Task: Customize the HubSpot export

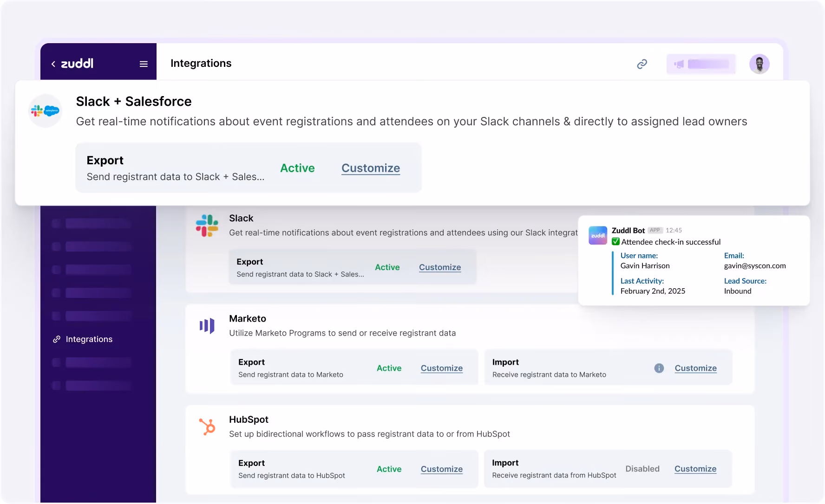Action: 442,469
